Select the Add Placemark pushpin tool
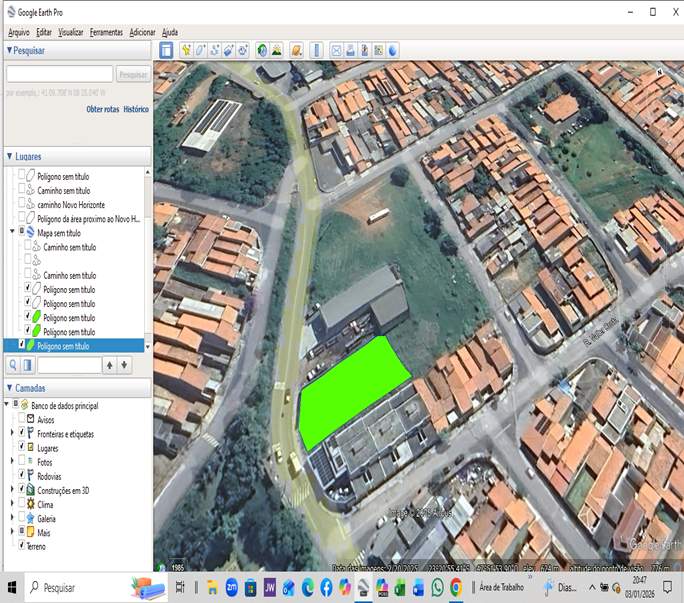The image size is (684, 603). pyautogui.click(x=186, y=50)
